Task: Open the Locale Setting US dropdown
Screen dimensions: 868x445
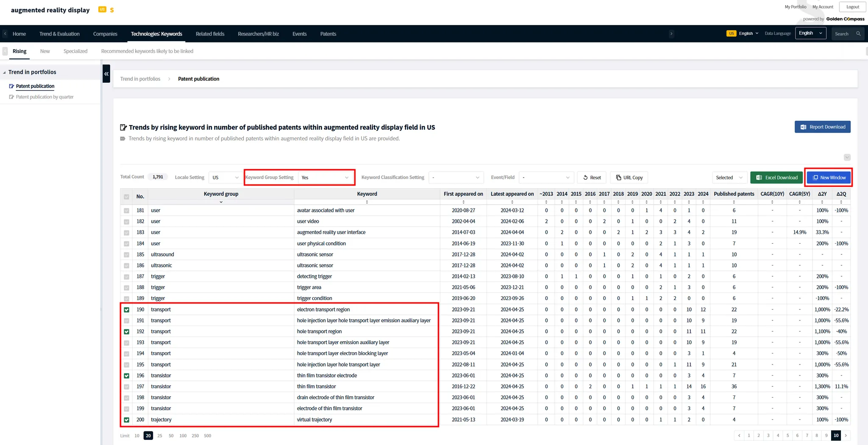Action: coord(225,178)
